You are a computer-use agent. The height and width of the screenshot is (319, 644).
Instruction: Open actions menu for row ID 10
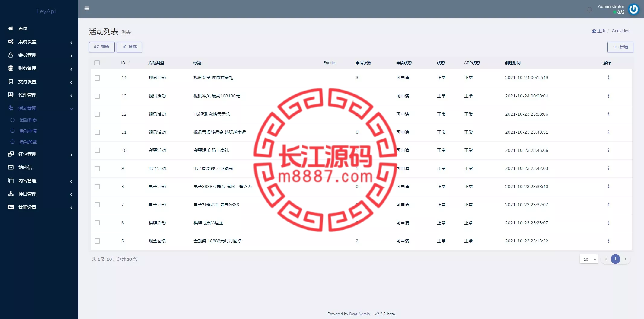coord(608,150)
